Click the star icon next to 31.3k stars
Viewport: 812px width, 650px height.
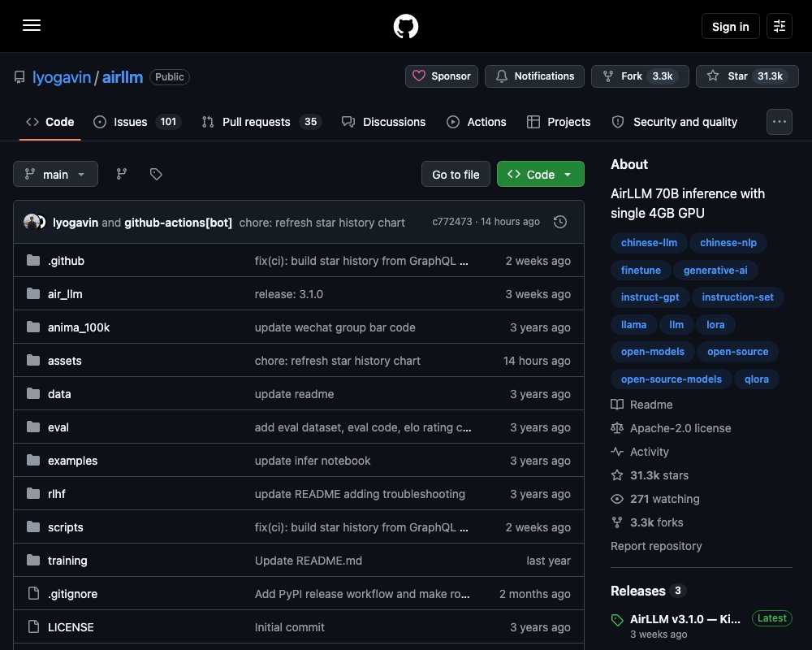(617, 475)
